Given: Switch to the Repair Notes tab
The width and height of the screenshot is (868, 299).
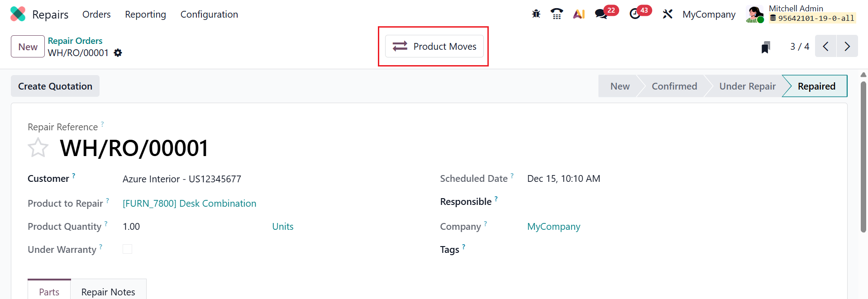Looking at the screenshot, I should (x=108, y=292).
